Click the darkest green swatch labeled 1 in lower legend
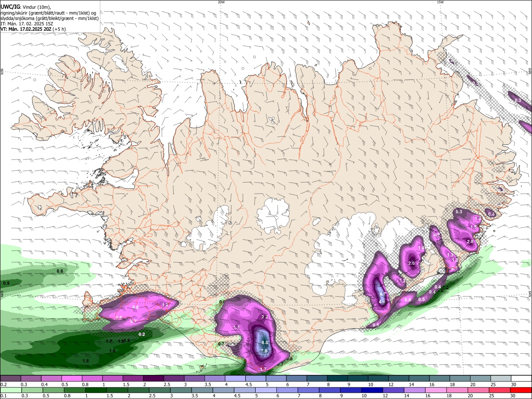 pos(96,390)
